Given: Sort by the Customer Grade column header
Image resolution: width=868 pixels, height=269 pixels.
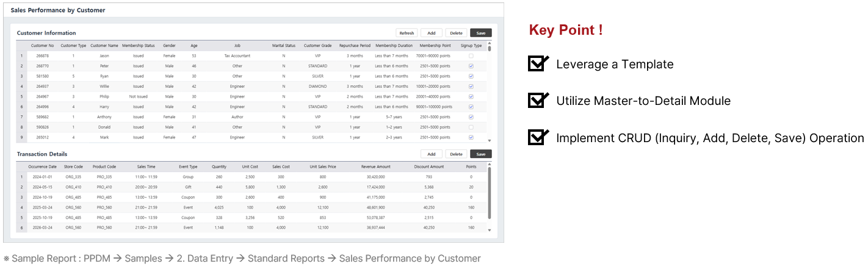Looking at the screenshot, I should click(x=317, y=45).
